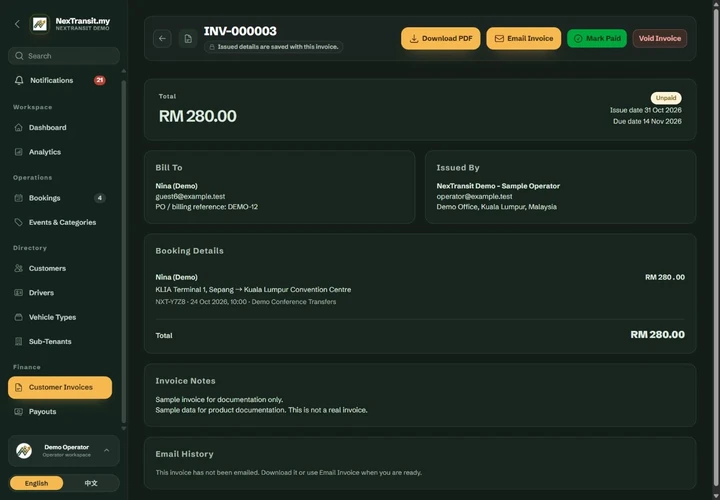
Task: Click booking reference NXT-Y7Z8 line
Action: coord(246,302)
